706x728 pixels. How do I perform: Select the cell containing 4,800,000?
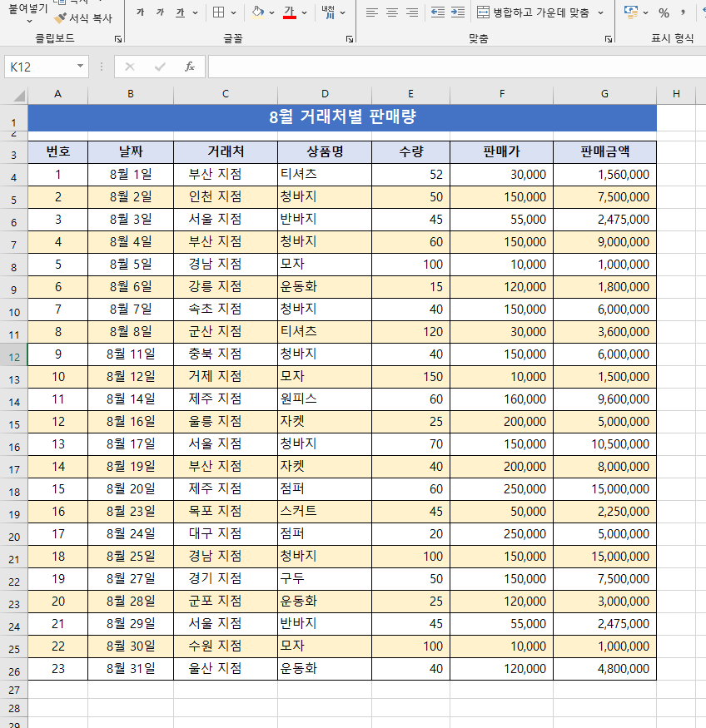coord(604,669)
